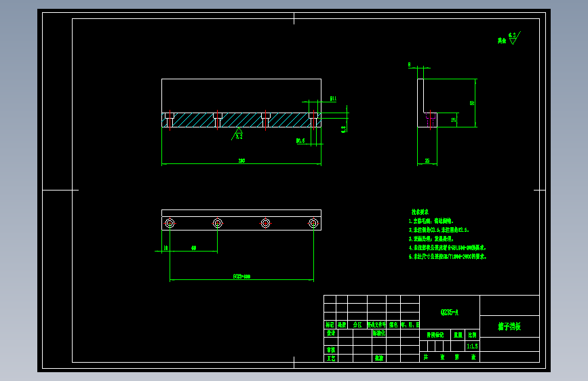Click the 3.2 roughness symbol under the section view
This screenshot has height=381, width=588.
point(237,134)
